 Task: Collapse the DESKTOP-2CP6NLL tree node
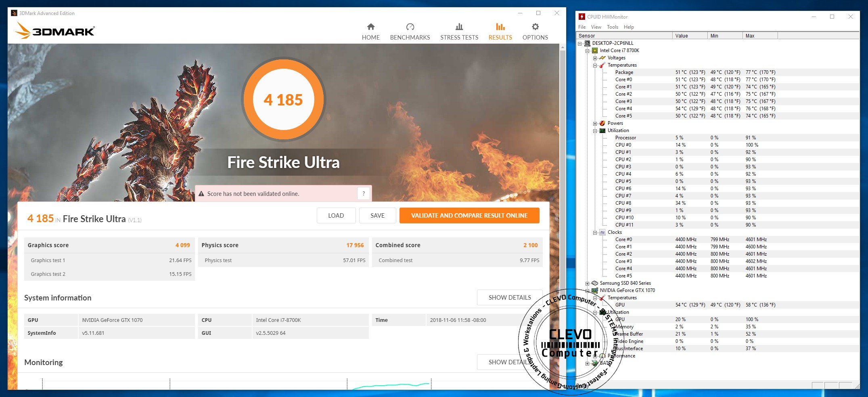point(580,43)
